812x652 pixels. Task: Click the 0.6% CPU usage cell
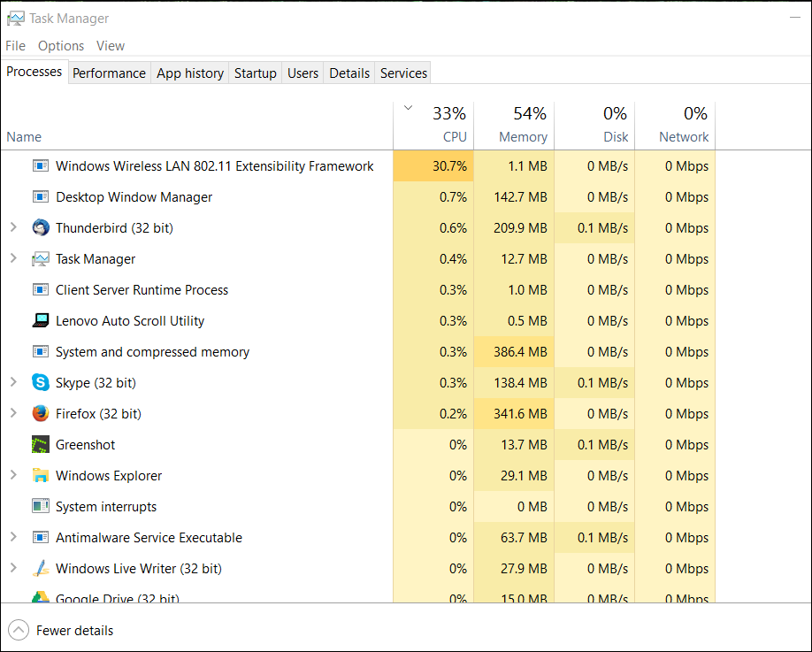click(x=433, y=227)
